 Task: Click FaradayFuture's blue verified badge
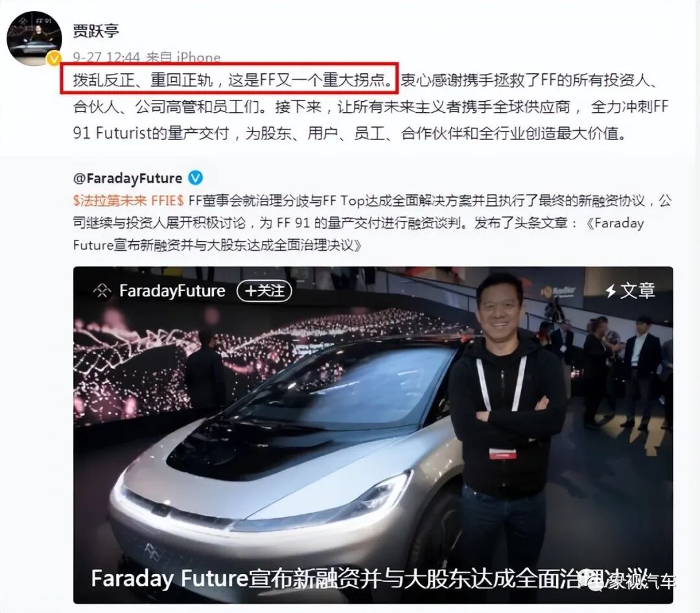click(196, 178)
